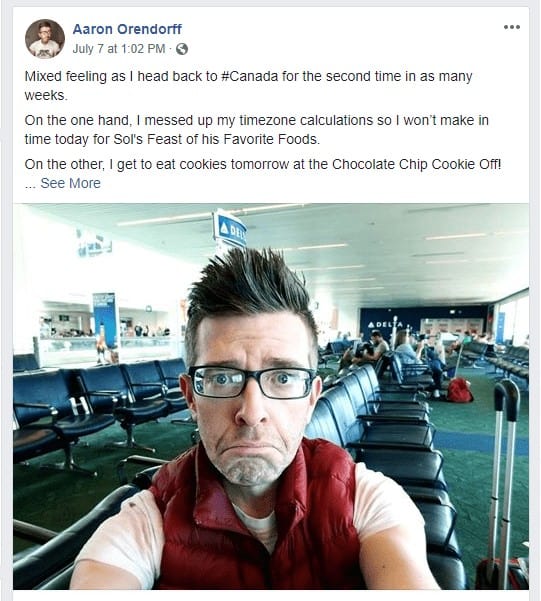Click the hanging Delta sign above the man's hair
Screen dimensions: 541x601
[230, 230]
